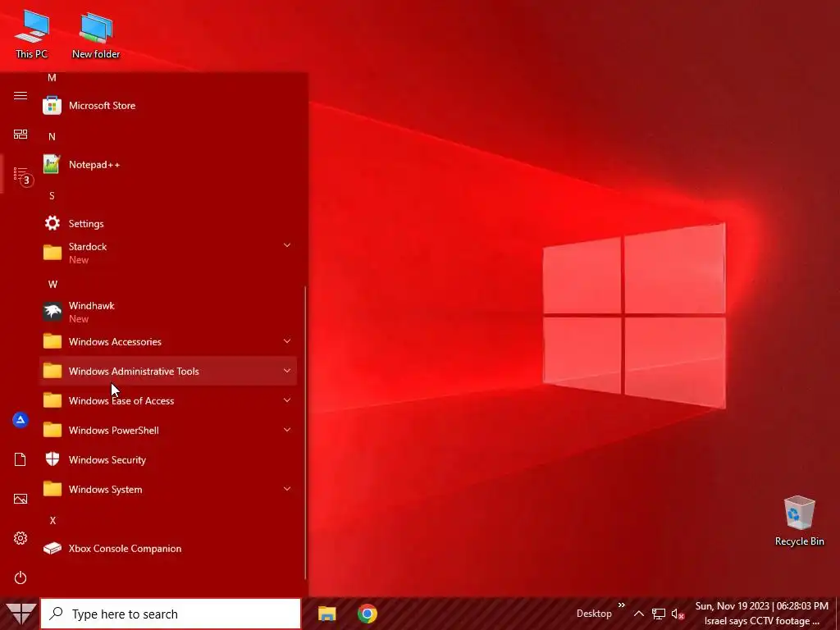The width and height of the screenshot is (840, 630).
Task: Expand the Stardock folder chevron
Action: point(287,245)
